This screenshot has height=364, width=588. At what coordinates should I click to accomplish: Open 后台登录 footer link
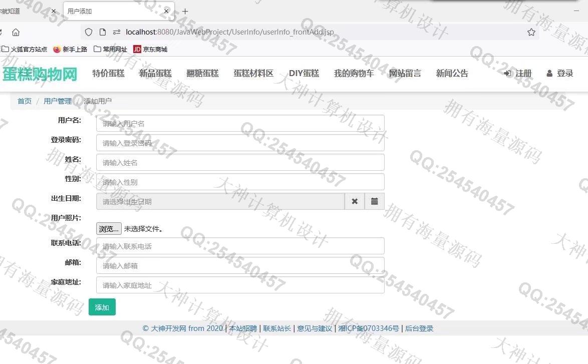[419, 328]
